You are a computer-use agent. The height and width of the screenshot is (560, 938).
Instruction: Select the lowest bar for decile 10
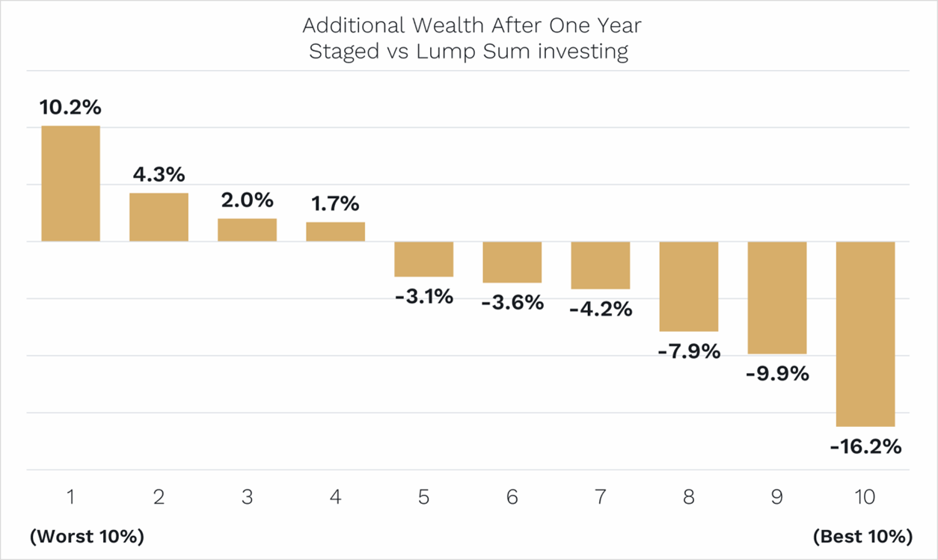pyautogui.click(x=865, y=333)
